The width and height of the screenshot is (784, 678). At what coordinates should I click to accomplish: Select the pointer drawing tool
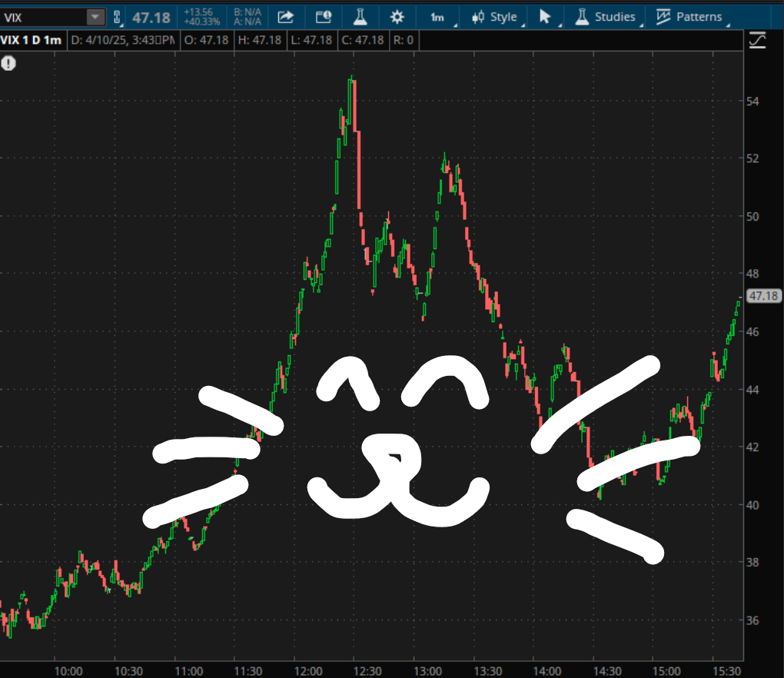(x=545, y=17)
